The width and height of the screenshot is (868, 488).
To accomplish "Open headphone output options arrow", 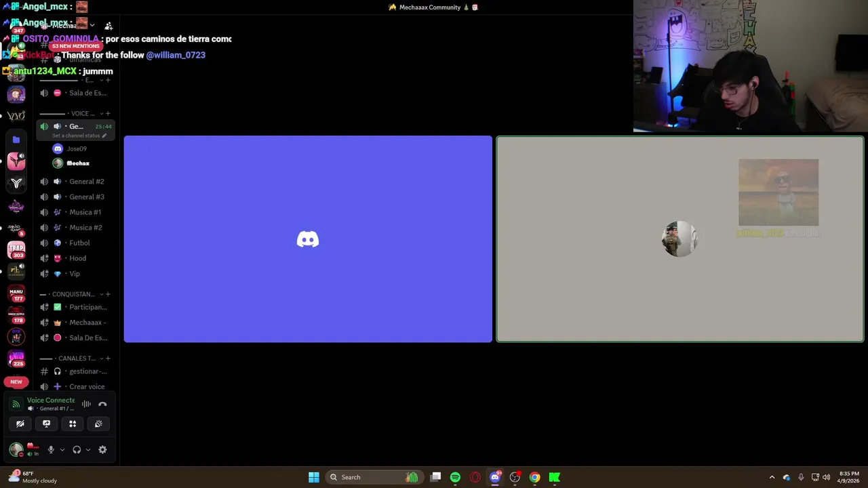I will 87,449.
